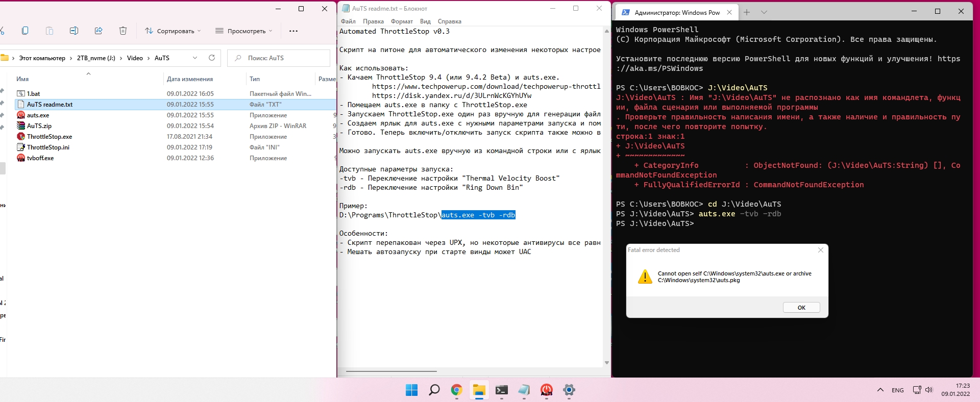Image resolution: width=980 pixels, height=402 pixels.
Task: Open Notepad Файл menu
Action: click(348, 21)
